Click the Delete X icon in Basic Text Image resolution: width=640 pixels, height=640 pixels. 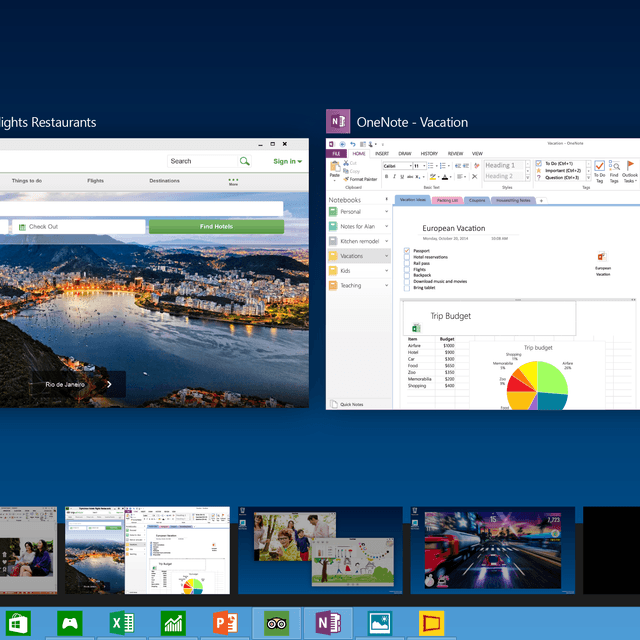[474, 176]
